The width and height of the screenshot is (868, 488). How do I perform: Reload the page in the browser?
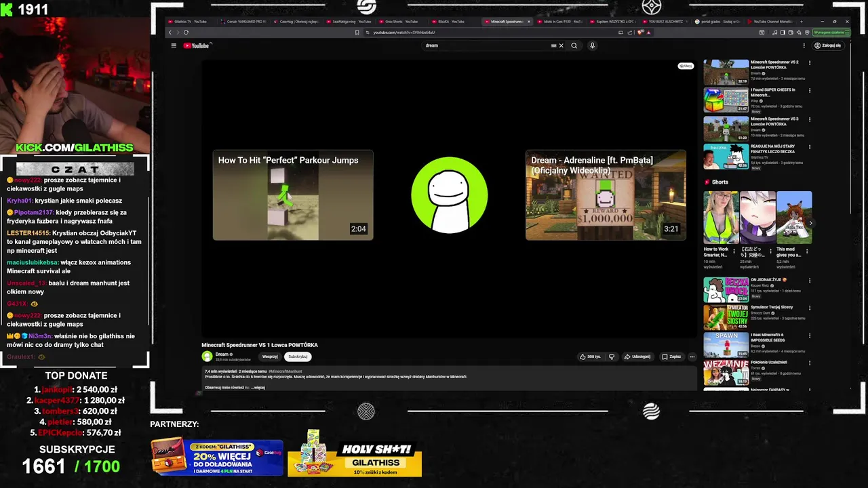[x=186, y=32]
